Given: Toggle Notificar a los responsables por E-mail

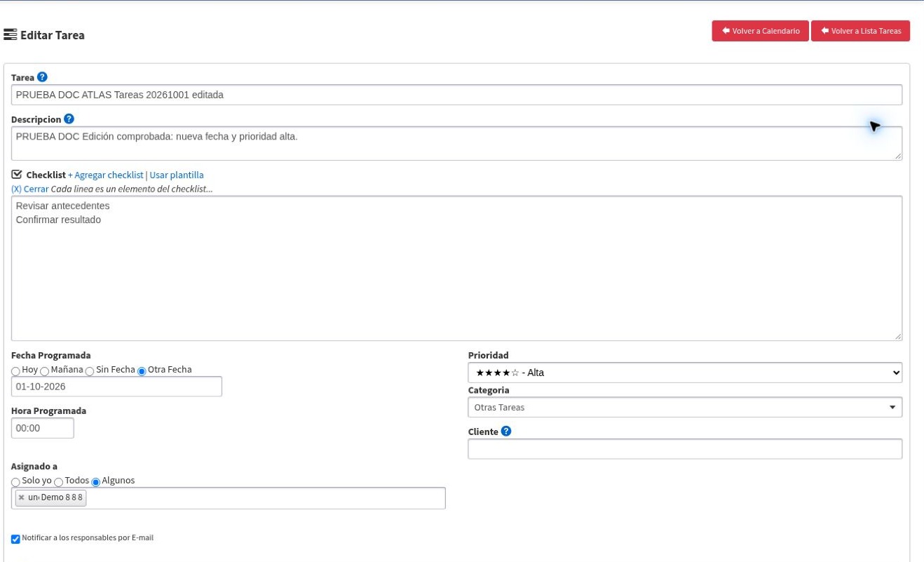Looking at the screenshot, I should pyautogui.click(x=15, y=539).
